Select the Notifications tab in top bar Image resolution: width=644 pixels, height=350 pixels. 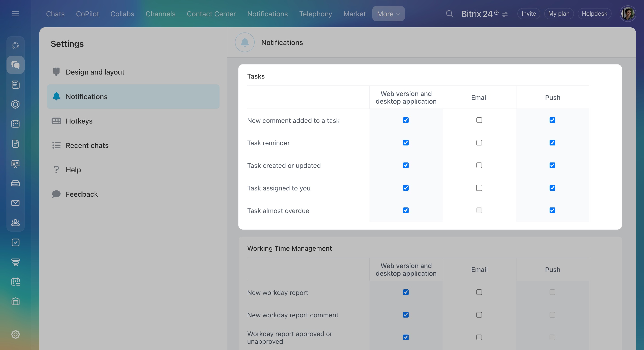coord(267,14)
